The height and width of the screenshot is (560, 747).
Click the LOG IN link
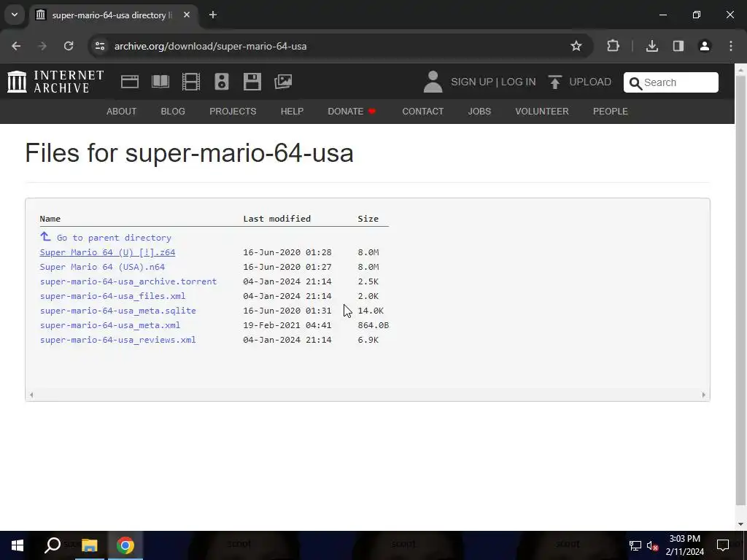(519, 82)
